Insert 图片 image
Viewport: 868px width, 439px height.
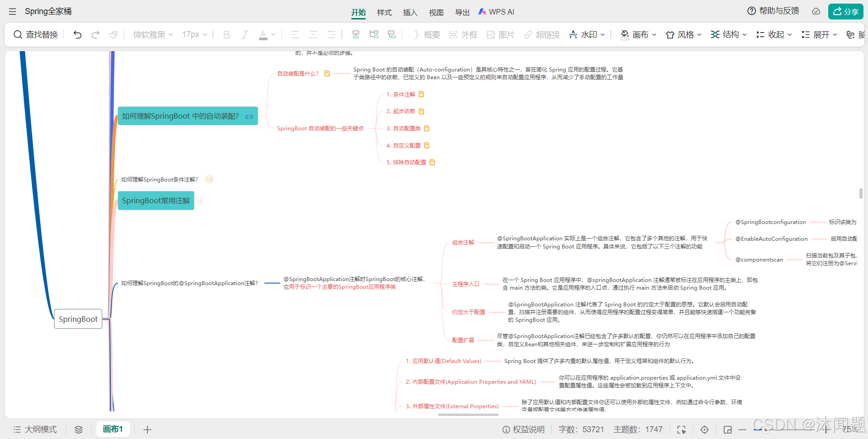pos(500,34)
